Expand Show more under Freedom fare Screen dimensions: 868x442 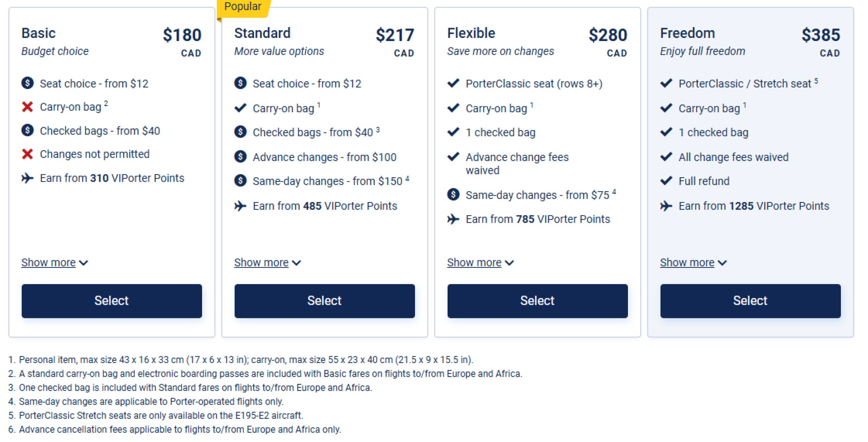[x=693, y=262]
